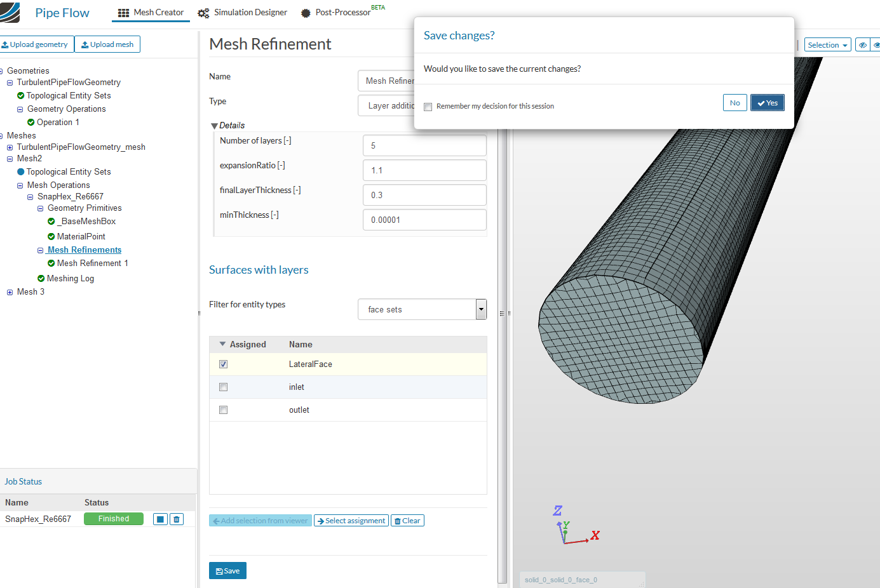The image size is (880, 588).
Task: Open the Selection mode dropdown
Action: [827, 44]
